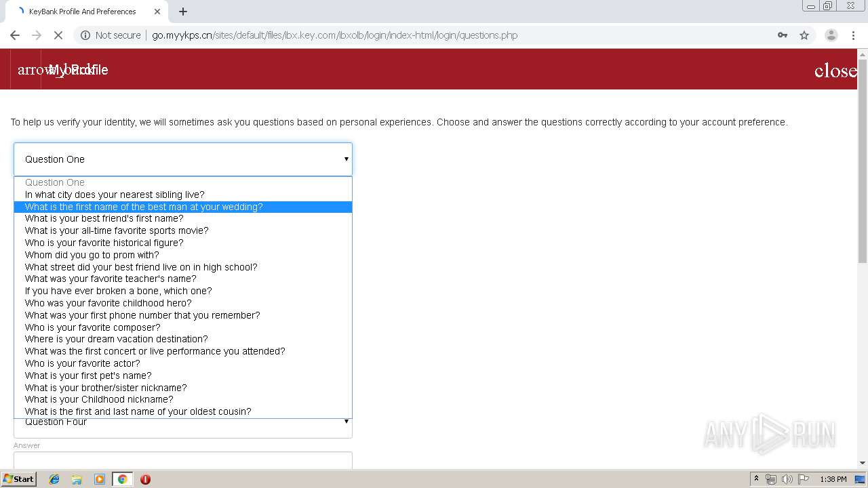Click the browser back arrow

click(x=15, y=35)
